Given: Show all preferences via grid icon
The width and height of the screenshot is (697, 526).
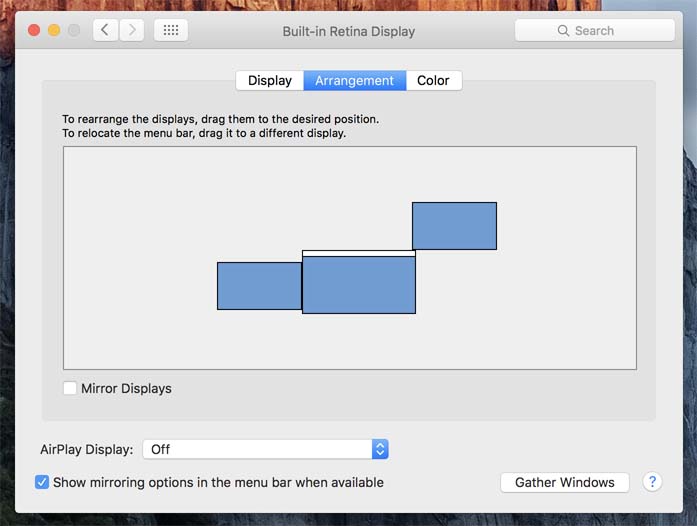Looking at the screenshot, I should pos(171,30).
